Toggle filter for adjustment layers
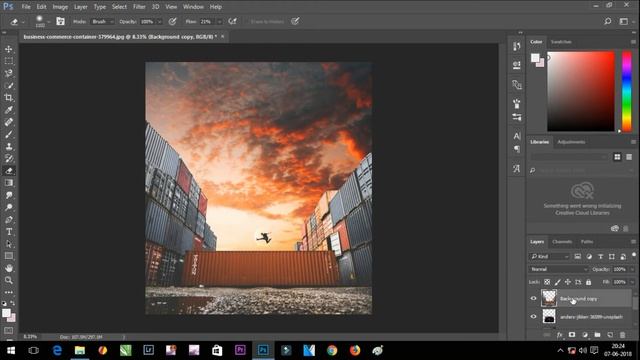This screenshot has height=360, width=640. click(x=589, y=256)
